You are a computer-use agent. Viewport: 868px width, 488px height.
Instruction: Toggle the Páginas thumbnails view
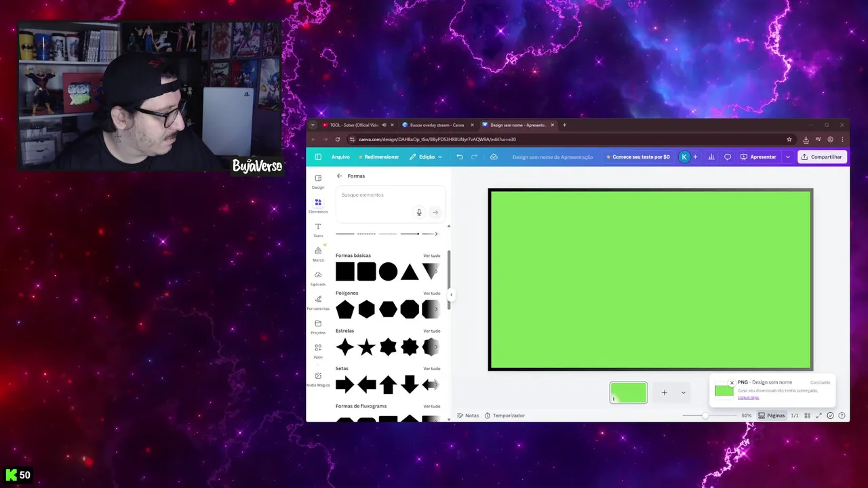click(x=772, y=415)
